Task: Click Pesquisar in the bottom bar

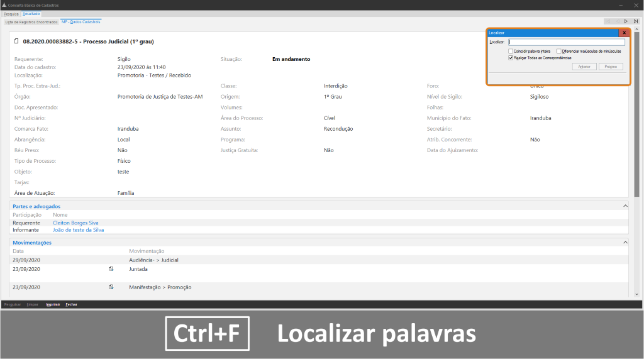Action: (x=13, y=304)
